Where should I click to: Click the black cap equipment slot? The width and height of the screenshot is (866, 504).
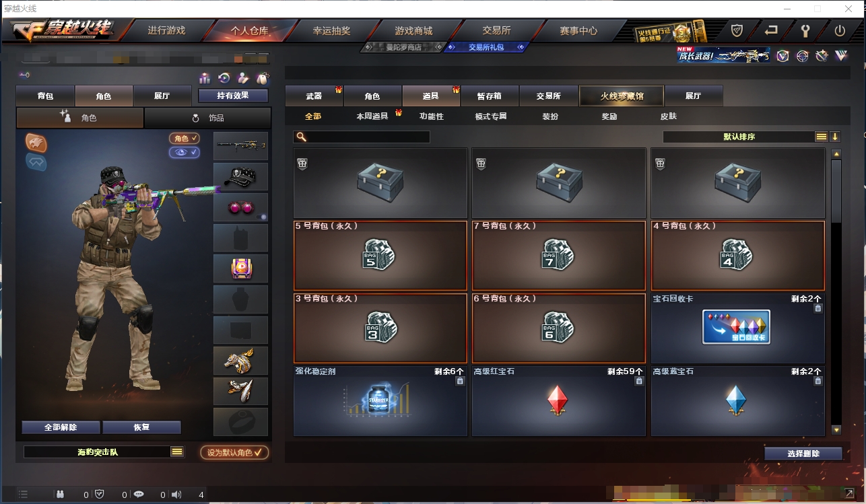240,176
